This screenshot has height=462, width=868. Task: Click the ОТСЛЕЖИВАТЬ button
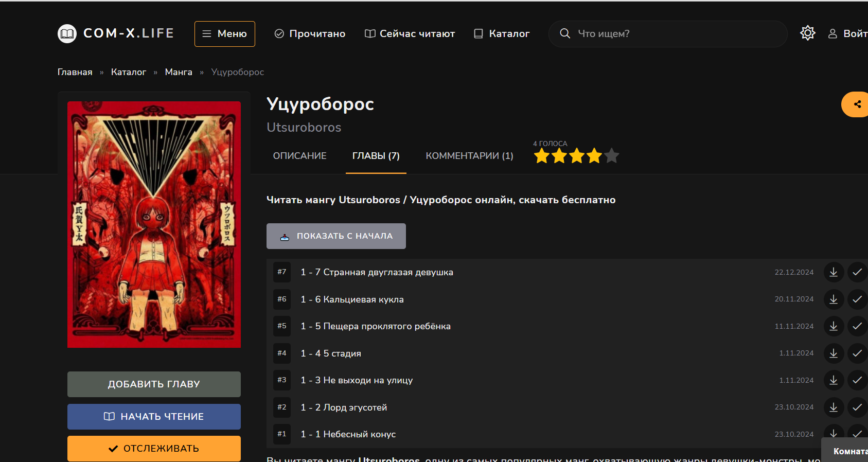pos(154,449)
